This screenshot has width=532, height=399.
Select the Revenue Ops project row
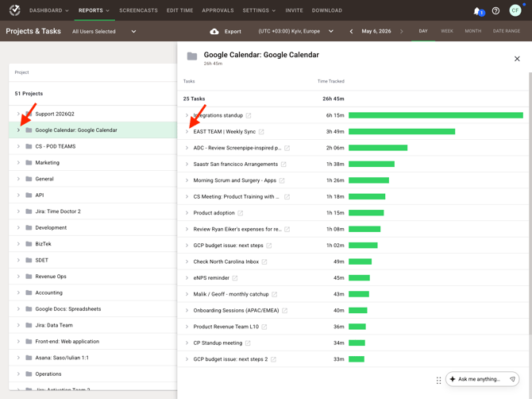coord(93,277)
